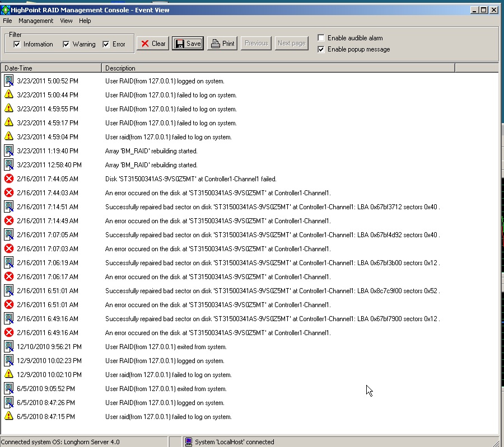Select info icon of 2/16/2011 7:06:19 AM event
This screenshot has height=447, width=504.
click(8, 262)
